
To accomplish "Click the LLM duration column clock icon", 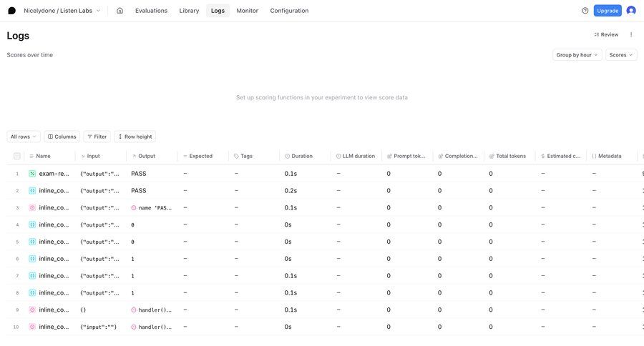I will click(x=338, y=156).
